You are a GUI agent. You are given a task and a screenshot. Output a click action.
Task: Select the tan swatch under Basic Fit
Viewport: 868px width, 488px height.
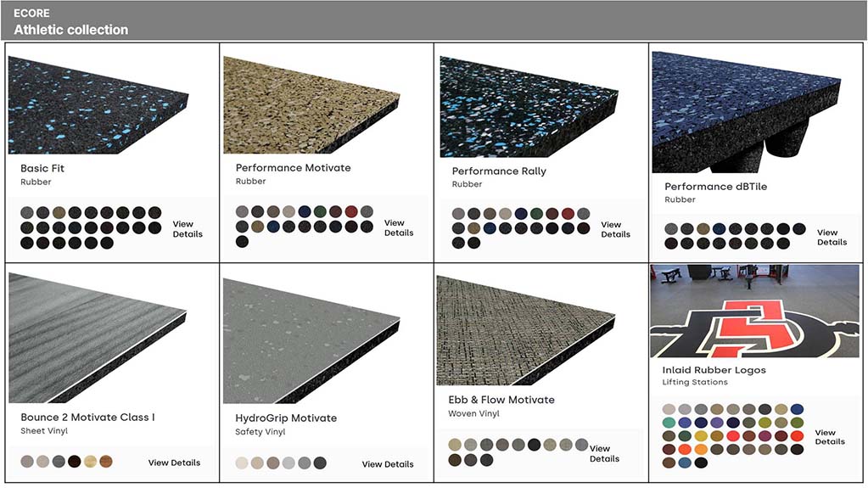click(x=59, y=212)
